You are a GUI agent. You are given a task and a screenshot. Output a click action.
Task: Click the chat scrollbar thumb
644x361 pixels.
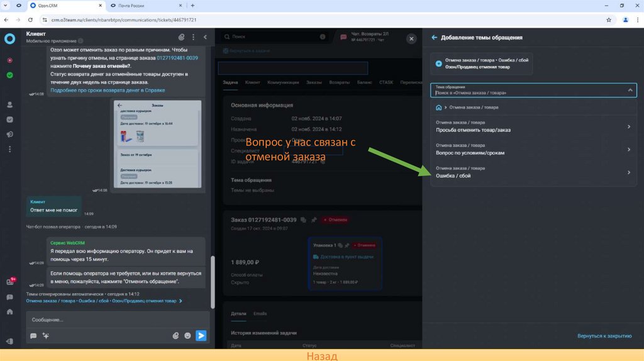[213, 282]
